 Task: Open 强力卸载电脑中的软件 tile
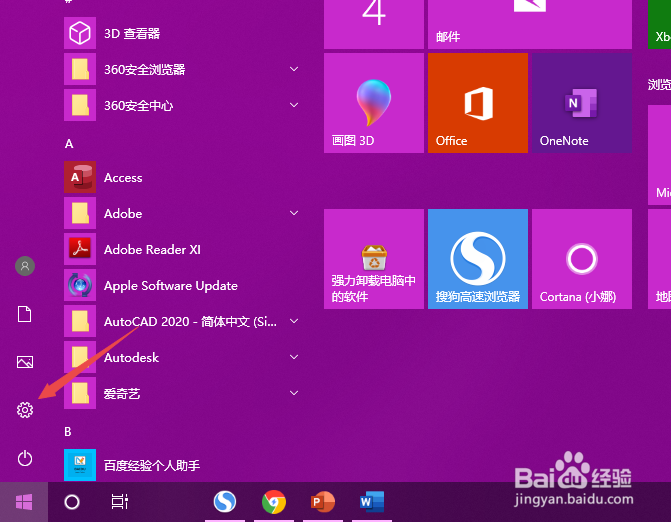[x=374, y=259]
